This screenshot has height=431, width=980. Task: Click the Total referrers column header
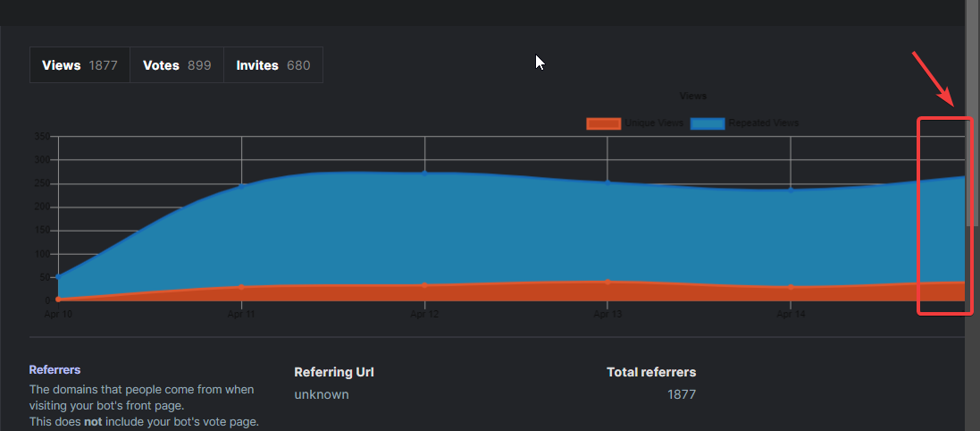651,372
